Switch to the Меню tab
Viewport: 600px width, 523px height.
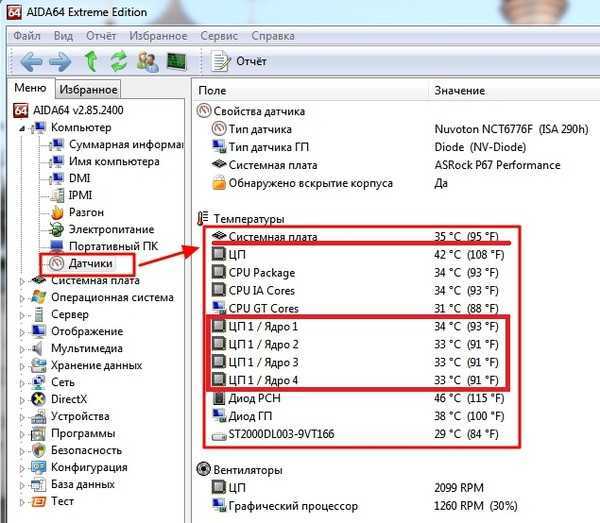pyautogui.click(x=30, y=88)
